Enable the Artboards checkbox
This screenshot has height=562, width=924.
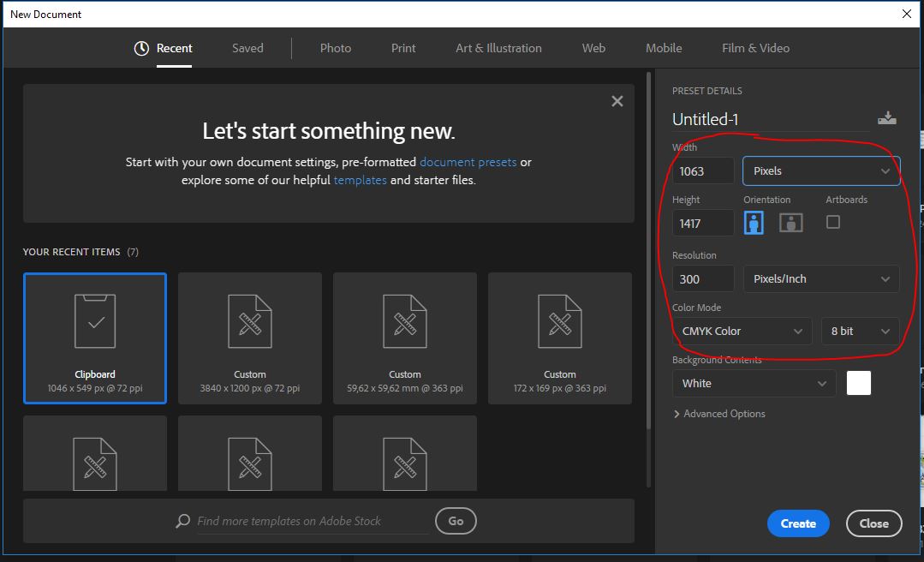[x=832, y=222]
